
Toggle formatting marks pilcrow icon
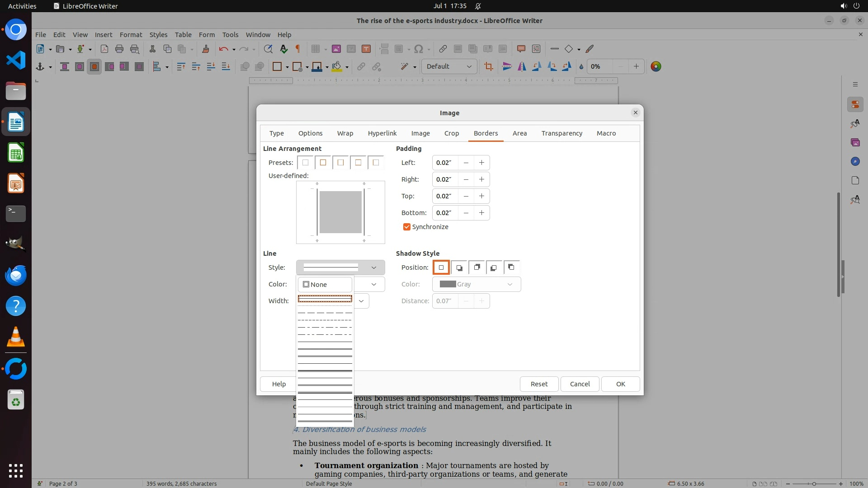(x=298, y=49)
